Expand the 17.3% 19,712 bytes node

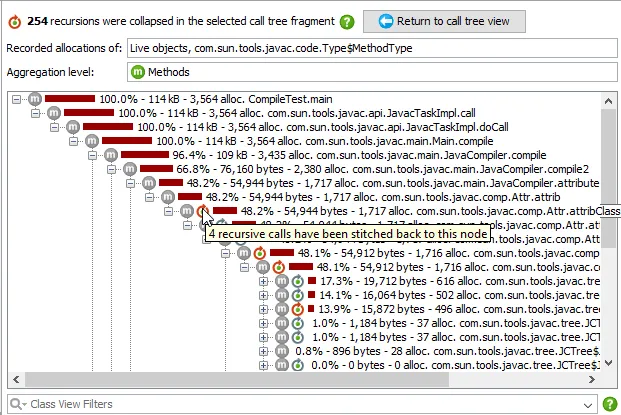(x=263, y=282)
